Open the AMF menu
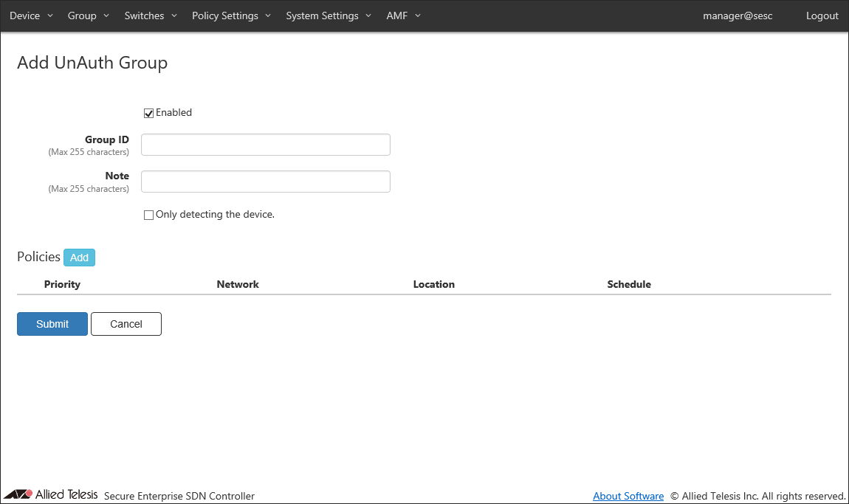The height and width of the screenshot is (504, 849). click(403, 15)
